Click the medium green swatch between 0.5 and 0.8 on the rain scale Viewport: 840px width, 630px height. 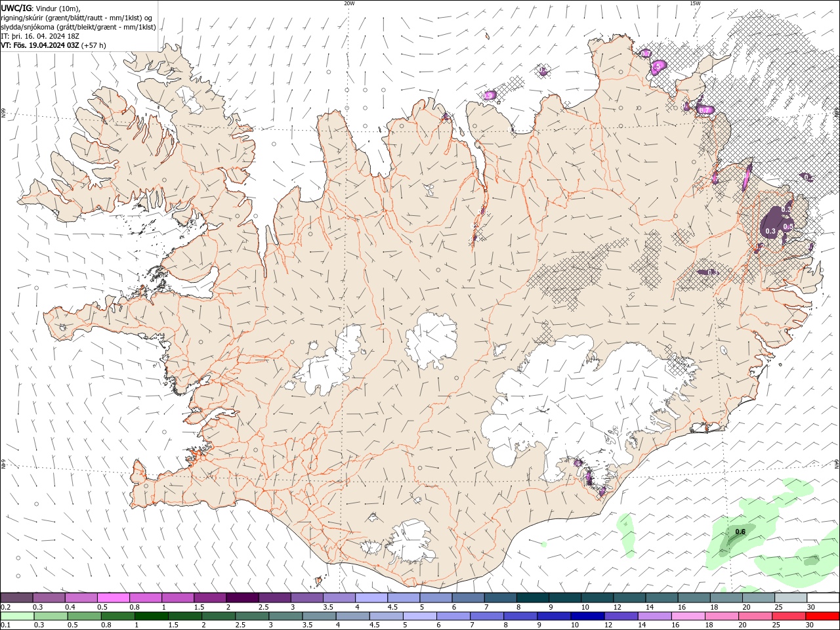coord(84,616)
